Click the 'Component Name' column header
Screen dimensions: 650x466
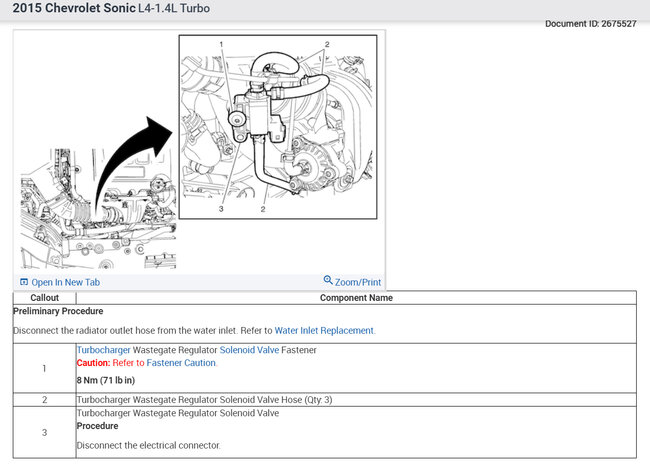click(356, 298)
